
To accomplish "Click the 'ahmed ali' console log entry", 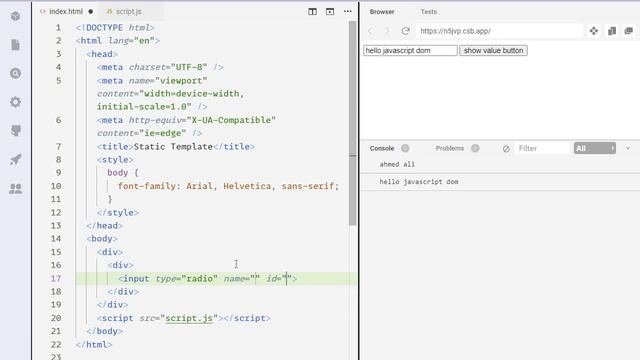I will point(397,164).
